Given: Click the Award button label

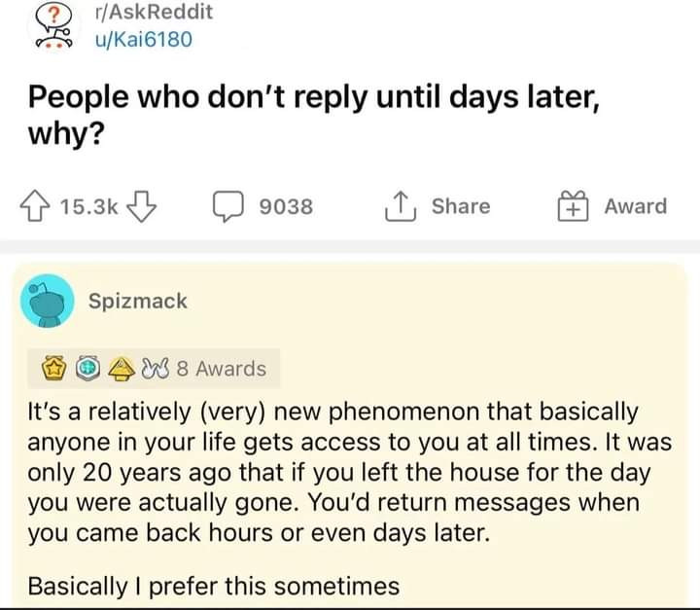Looking at the screenshot, I should pyautogui.click(x=635, y=206).
